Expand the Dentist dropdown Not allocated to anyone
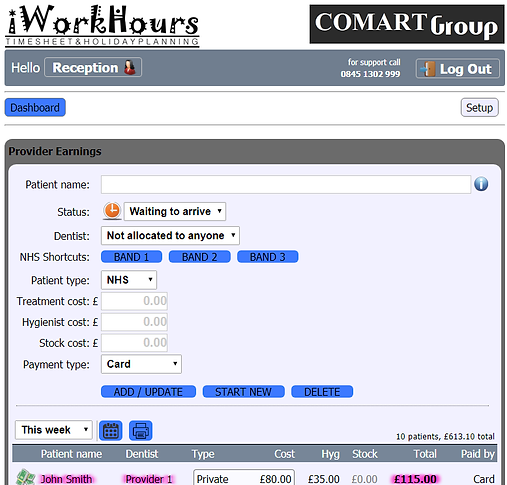 [170, 236]
